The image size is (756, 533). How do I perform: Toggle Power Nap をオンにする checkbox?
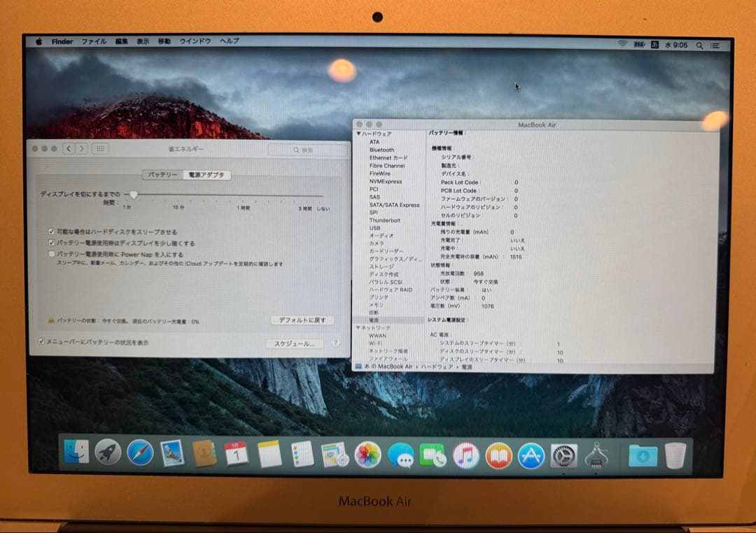[x=52, y=253]
